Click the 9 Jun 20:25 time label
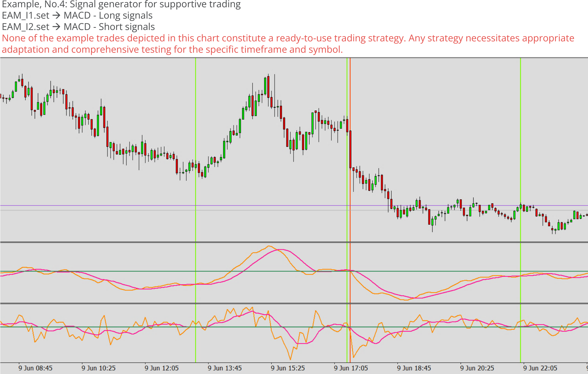This screenshot has height=374, width=588. click(x=477, y=368)
